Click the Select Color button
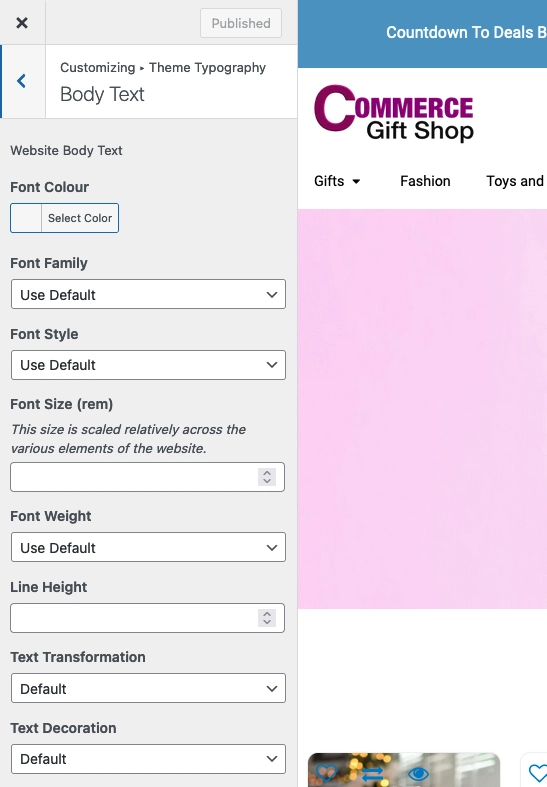Image resolution: width=547 pixels, height=787 pixels. tap(80, 218)
